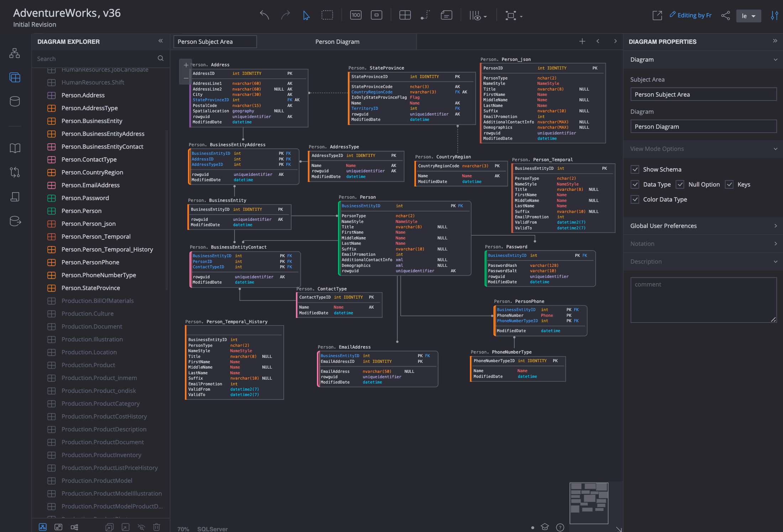Collapse the Diagram Explorer panel
The width and height of the screenshot is (783, 532).
coord(161,41)
